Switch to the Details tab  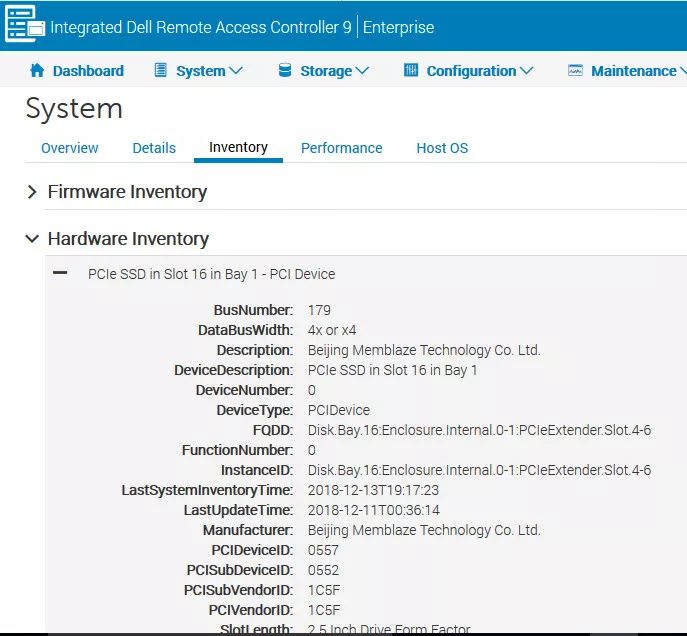pyautogui.click(x=154, y=148)
